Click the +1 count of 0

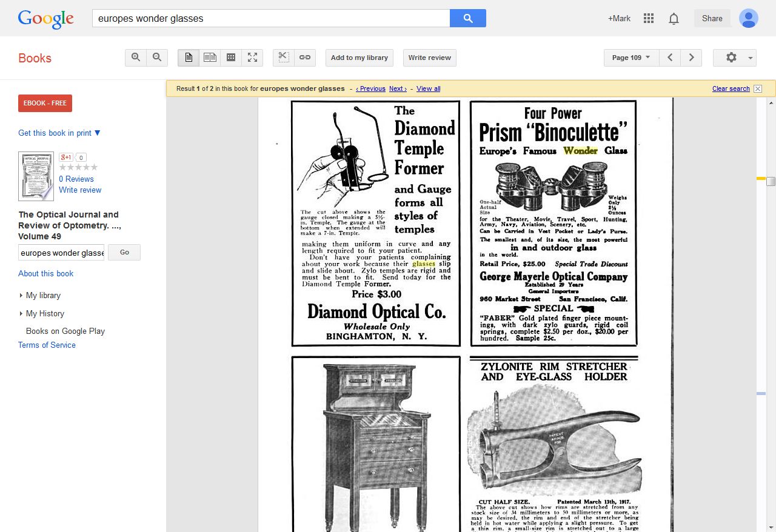click(81, 158)
